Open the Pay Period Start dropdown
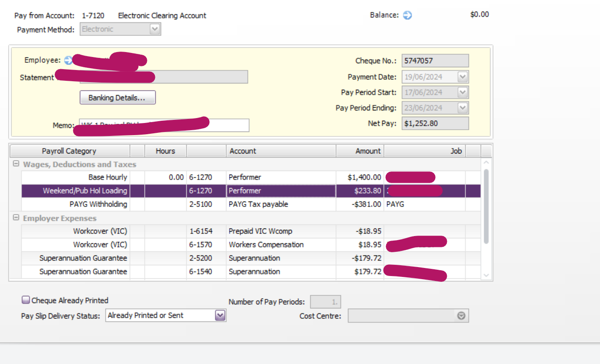The height and width of the screenshot is (364, 600). pos(463,92)
